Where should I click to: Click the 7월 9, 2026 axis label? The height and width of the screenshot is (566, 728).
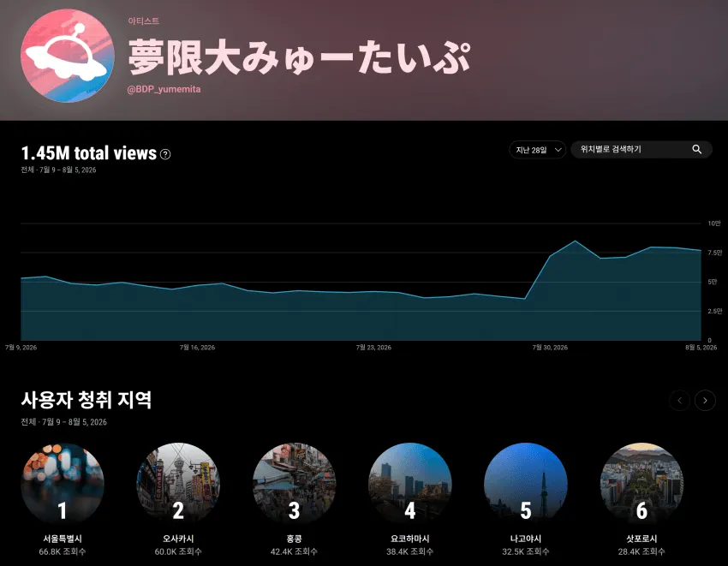[x=21, y=348]
